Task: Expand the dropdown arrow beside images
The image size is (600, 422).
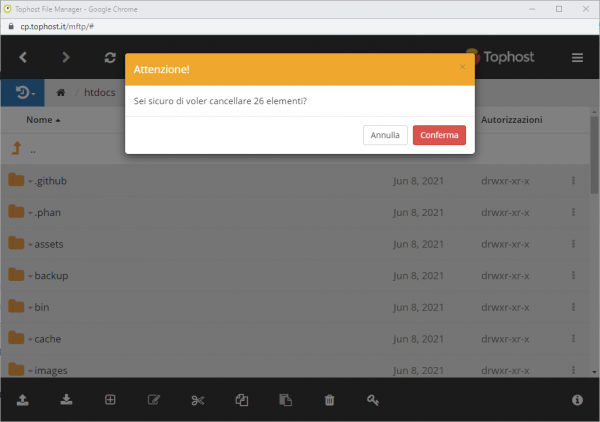Action: pos(30,371)
